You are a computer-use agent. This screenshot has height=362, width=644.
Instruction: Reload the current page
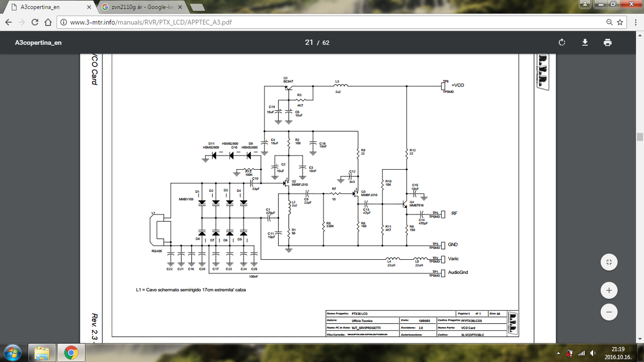[x=35, y=22]
